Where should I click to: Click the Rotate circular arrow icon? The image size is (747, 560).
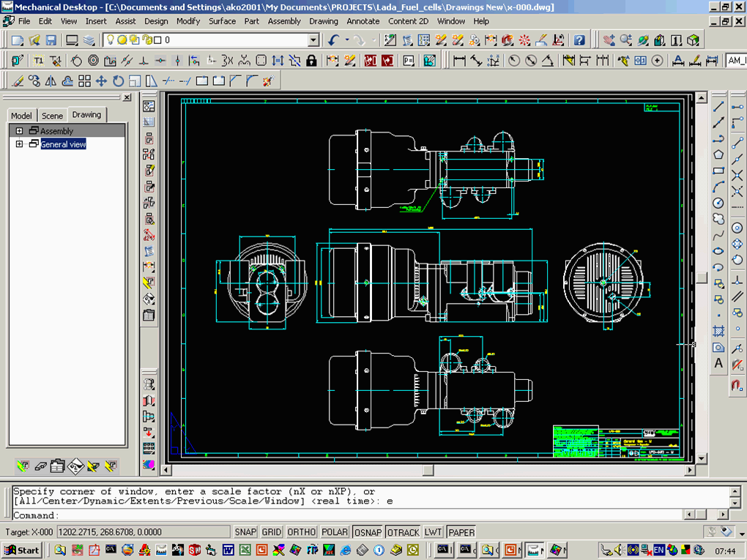118,81
